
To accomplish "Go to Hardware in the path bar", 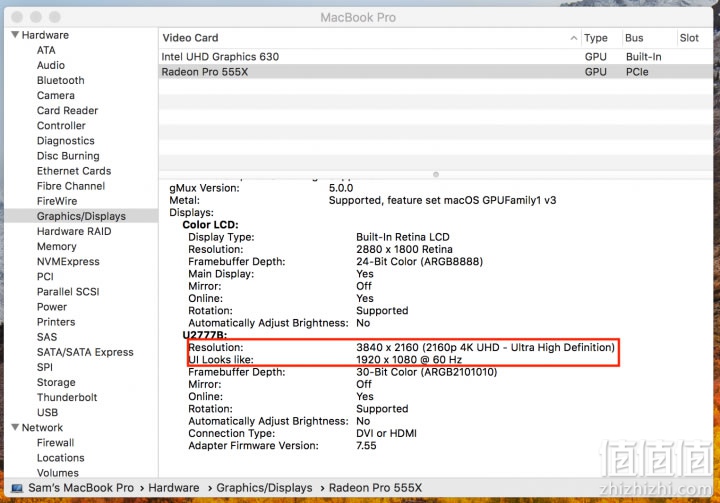I will 174,488.
